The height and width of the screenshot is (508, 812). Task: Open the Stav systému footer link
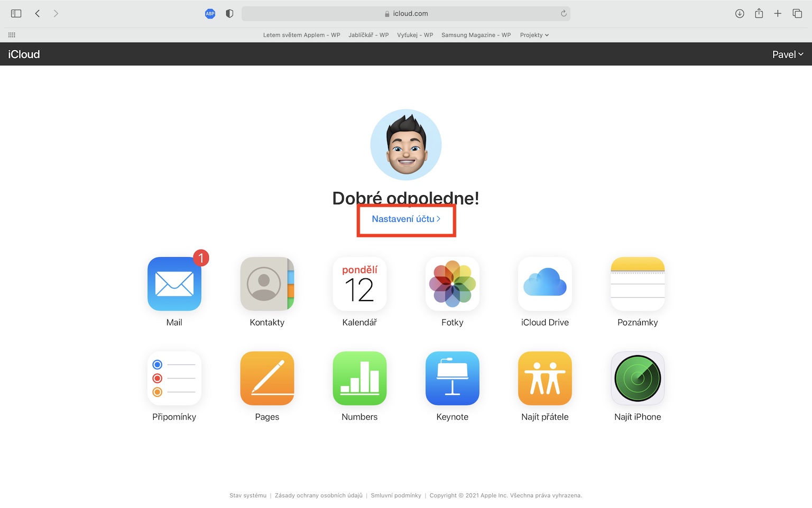click(x=248, y=495)
